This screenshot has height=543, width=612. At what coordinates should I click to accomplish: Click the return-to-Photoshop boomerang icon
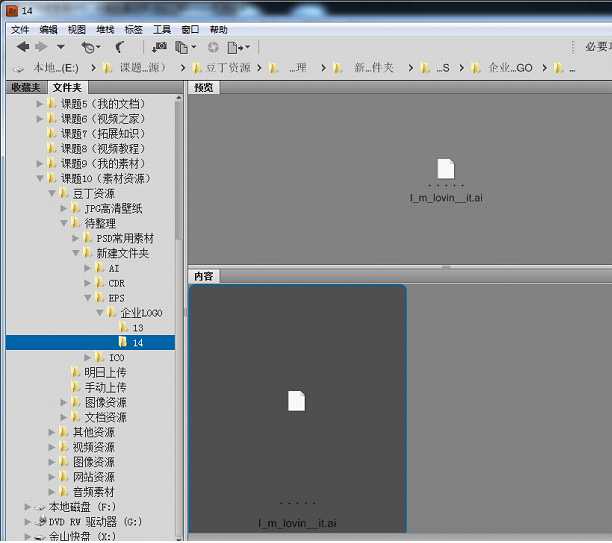(120, 47)
